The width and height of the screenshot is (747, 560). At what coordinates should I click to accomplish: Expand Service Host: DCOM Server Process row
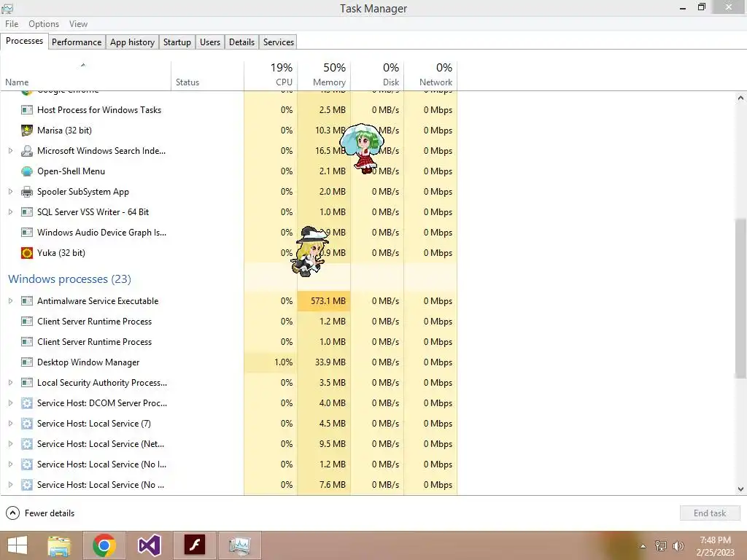pyautogui.click(x=10, y=402)
